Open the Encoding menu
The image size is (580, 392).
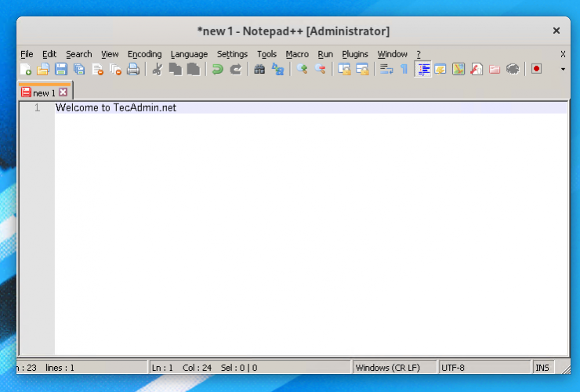[144, 54]
